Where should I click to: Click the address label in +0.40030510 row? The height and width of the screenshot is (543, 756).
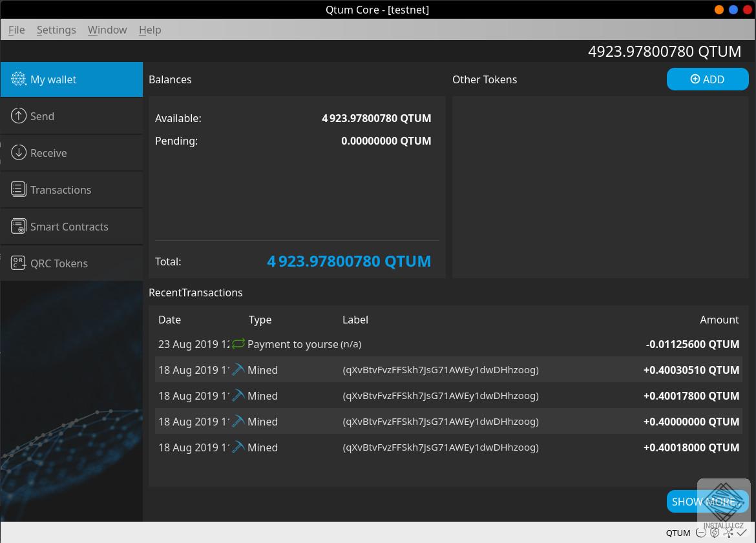pyautogui.click(x=441, y=370)
